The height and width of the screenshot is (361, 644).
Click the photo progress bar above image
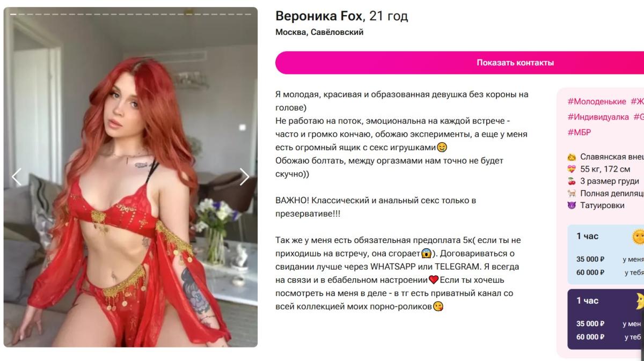click(x=130, y=14)
